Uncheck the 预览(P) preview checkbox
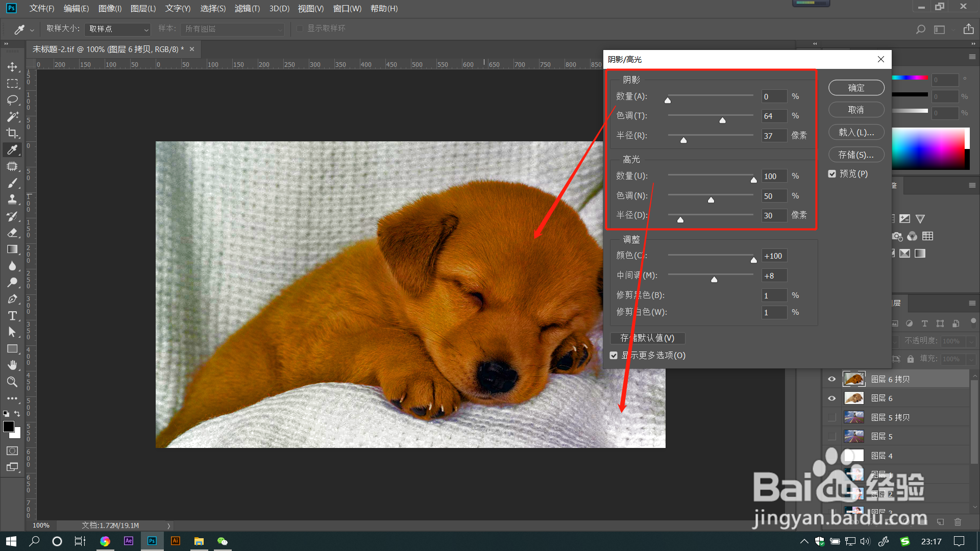980x551 pixels. point(832,174)
